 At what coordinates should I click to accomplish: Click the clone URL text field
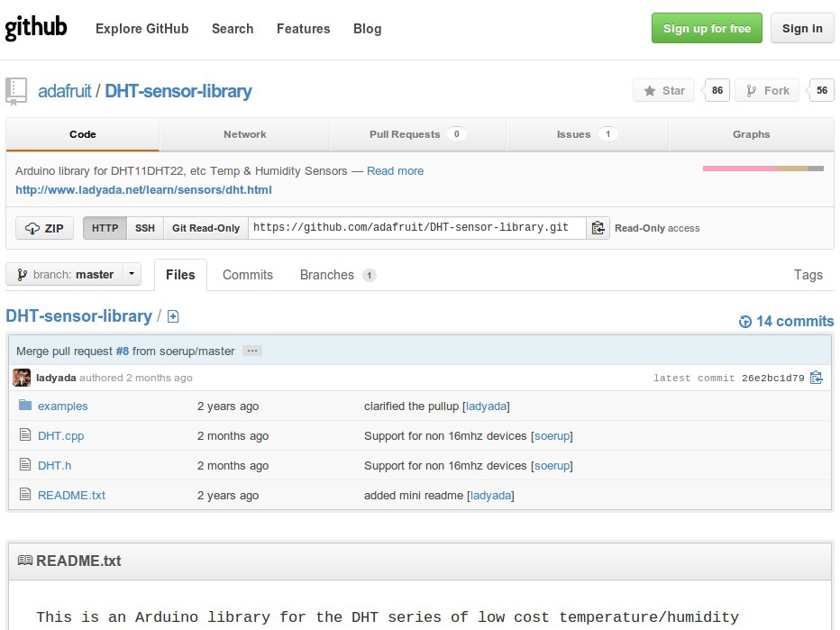click(x=417, y=228)
